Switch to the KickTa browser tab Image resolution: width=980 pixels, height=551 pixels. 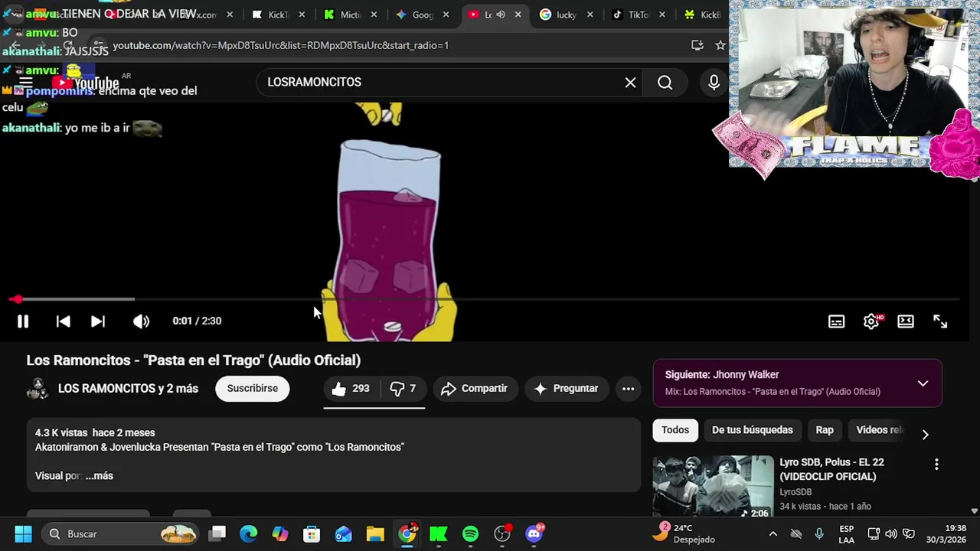coord(279,15)
